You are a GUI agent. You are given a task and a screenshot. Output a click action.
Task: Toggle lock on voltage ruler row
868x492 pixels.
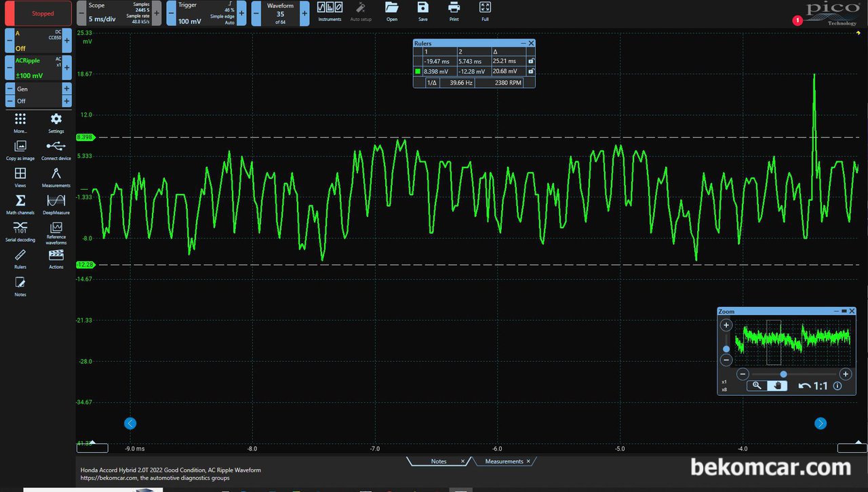tap(530, 71)
